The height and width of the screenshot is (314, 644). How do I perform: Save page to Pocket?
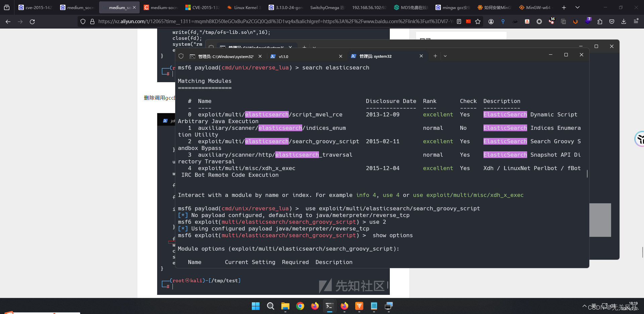612,21
